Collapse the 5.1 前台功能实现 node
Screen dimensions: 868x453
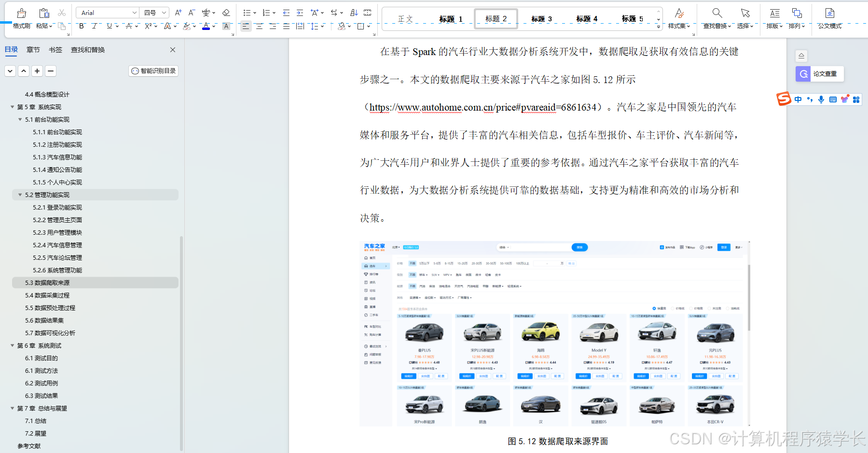(20, 119)
